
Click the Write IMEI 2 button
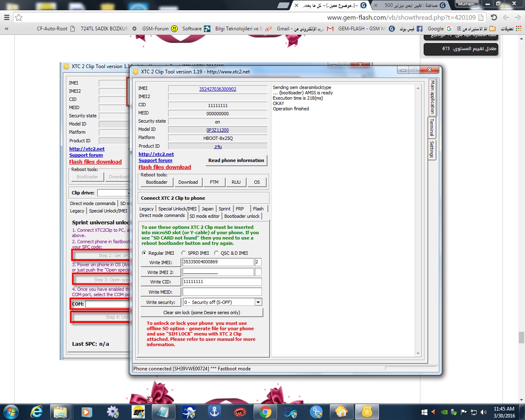tap(160, 272)
